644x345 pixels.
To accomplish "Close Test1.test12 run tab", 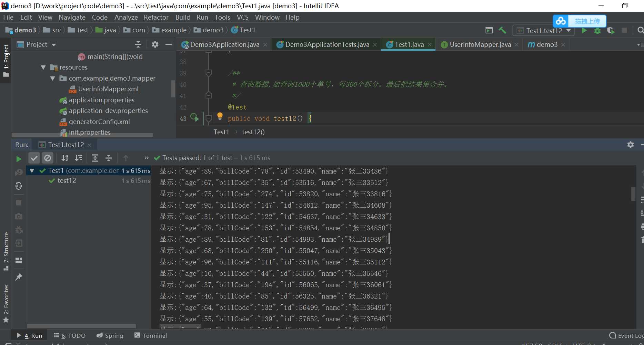I will [89, 145].
